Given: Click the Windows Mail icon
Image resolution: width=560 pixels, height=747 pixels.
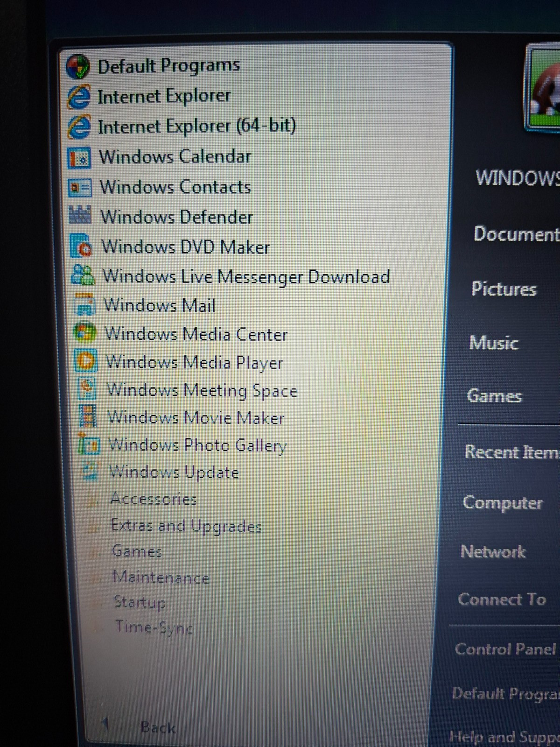Looking at the screenshot, I should tap(84, 304).
